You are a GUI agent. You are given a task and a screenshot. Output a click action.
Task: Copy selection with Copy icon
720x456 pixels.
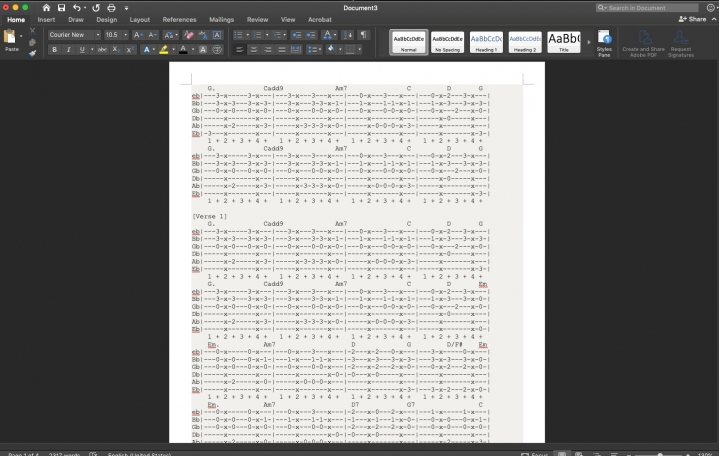point(32,42)
